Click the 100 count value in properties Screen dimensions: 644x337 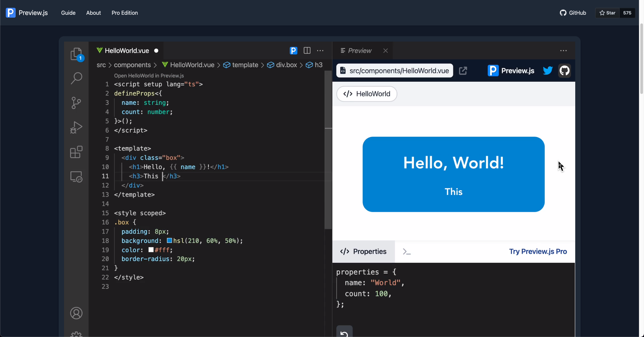tap(381, 294)
